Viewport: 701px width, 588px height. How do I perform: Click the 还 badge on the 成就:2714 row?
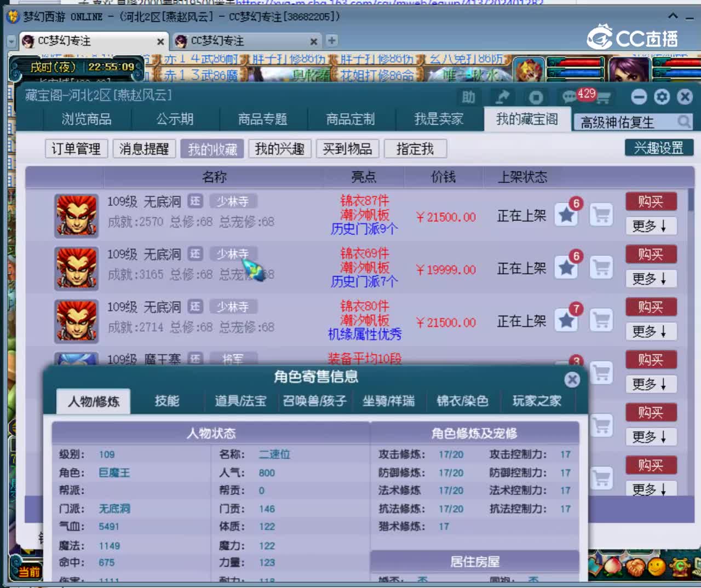(196, 307)
